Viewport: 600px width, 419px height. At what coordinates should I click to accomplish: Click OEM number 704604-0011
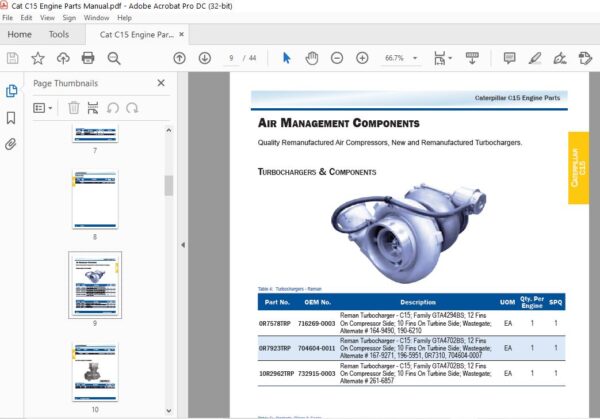[316, 348]
